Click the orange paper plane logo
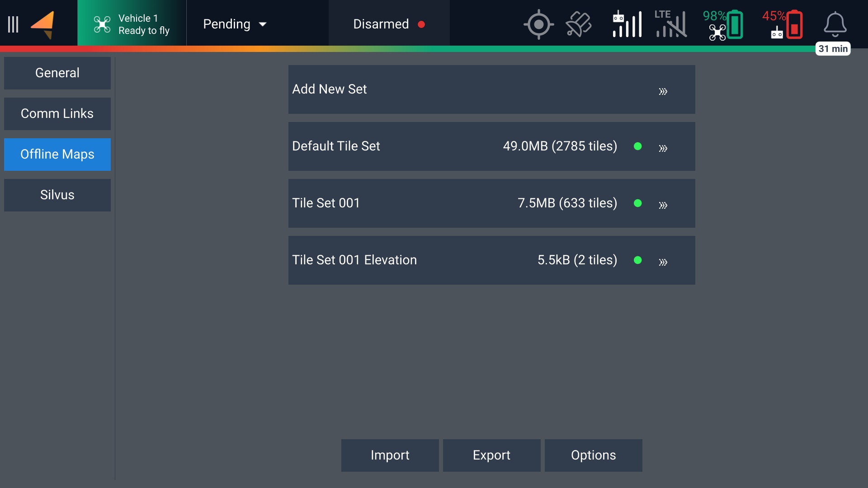The image size is (868, 488). tap(43, 24)
